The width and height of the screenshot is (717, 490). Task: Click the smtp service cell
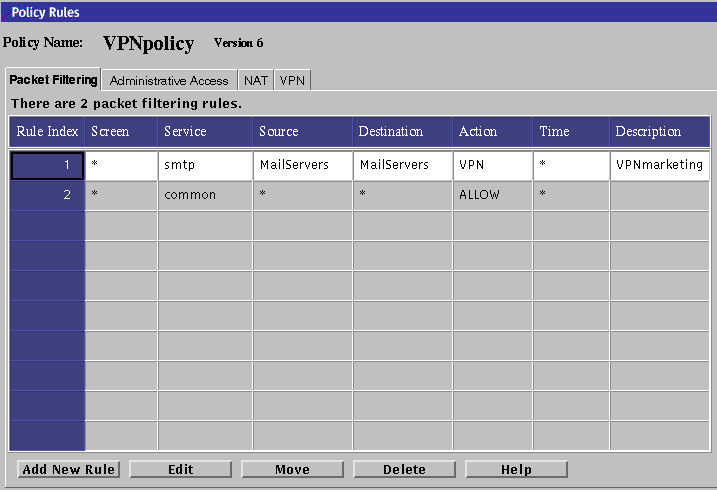pyautogui.click(x=205, y=165)
